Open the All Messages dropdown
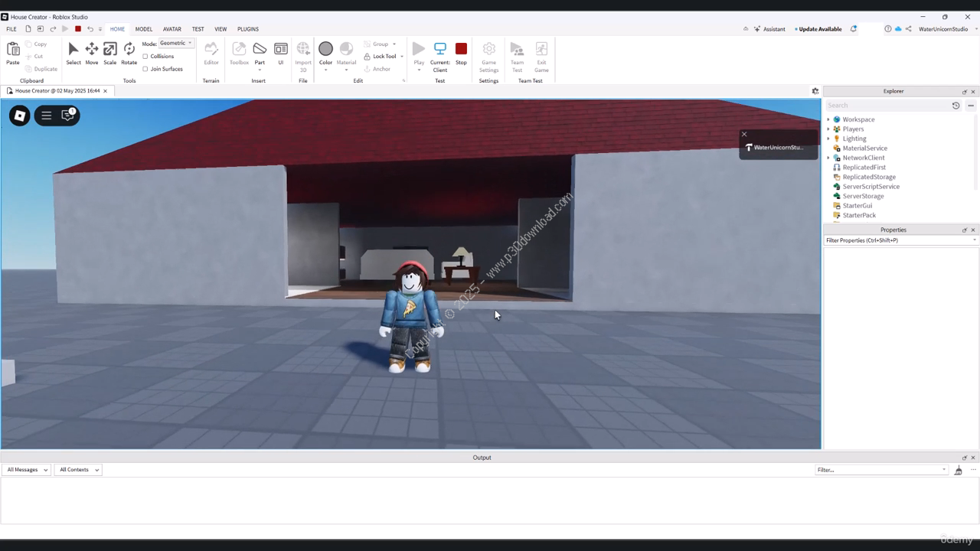 point(27,470)
